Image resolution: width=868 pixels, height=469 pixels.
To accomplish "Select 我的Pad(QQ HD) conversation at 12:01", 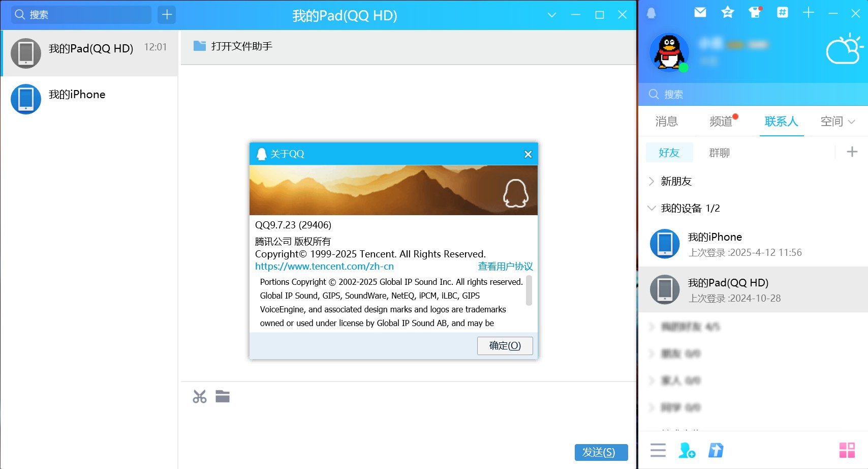I will tap(89, 53).
